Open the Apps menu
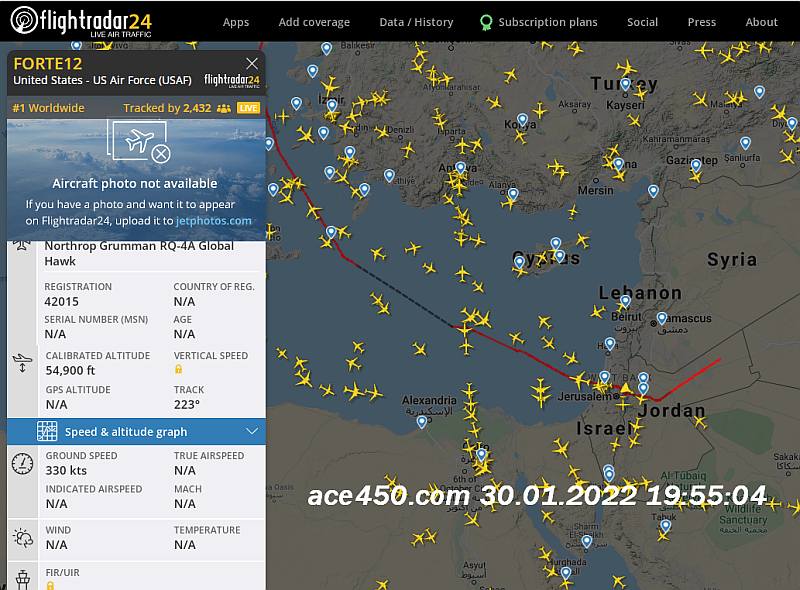This screenshot has width=800, height=590. coord(236,22)
